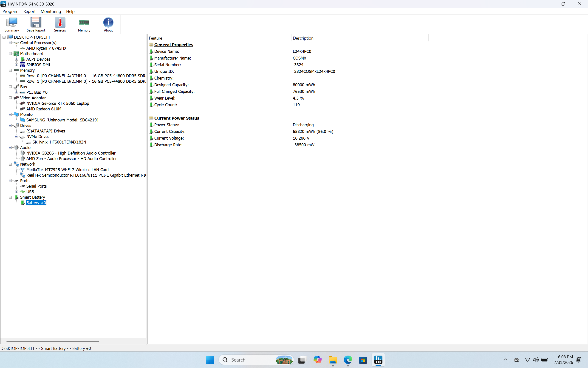Screen dimensions: 588x368
Task: Select the Network tree node
Action: (x=28, y=164)
